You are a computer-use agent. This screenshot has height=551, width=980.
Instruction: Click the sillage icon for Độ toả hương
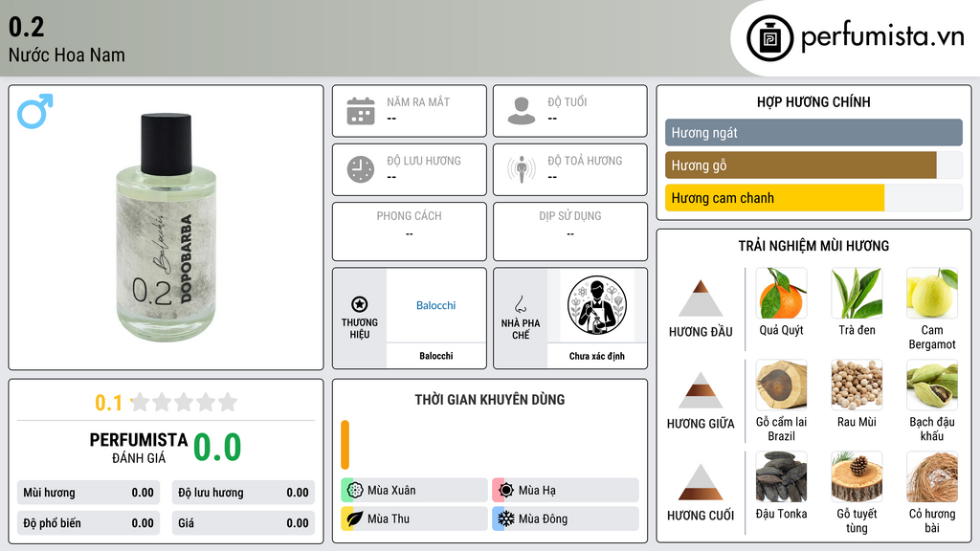522,169
